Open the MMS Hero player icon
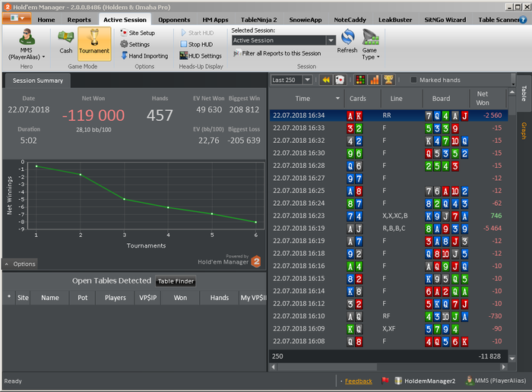Viewport: 532px width, 392px height. [27, 37]
